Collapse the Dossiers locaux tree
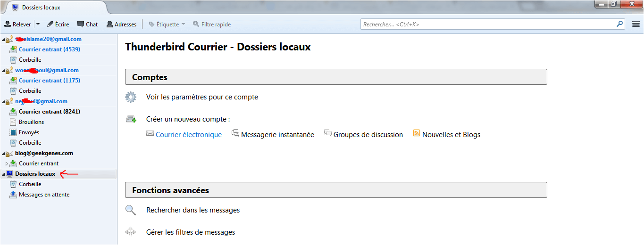The image size is (644, 245). click(3, 174)
